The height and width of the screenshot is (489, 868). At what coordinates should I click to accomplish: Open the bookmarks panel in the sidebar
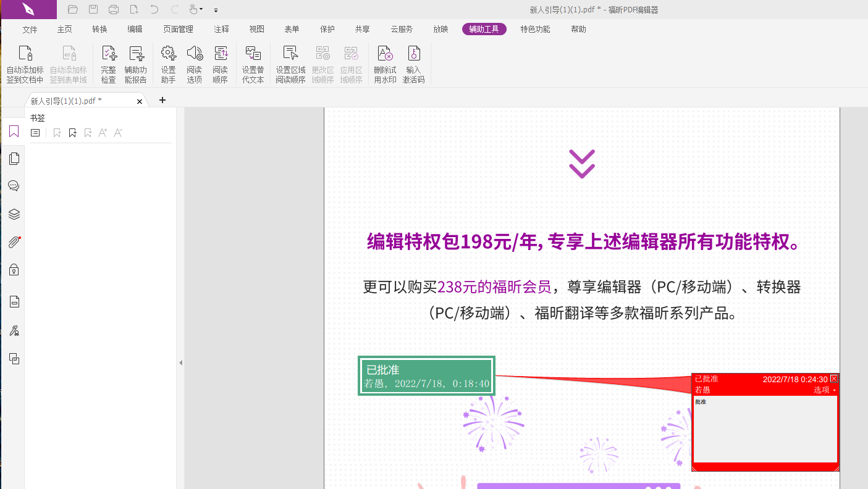[x=14, y=131]
